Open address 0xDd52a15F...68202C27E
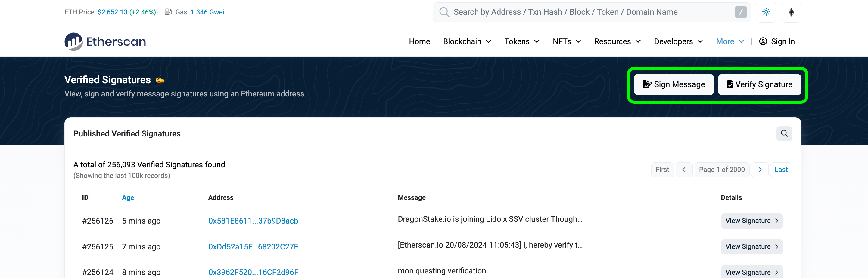This screenshot has height=278, width=868. 253,247
